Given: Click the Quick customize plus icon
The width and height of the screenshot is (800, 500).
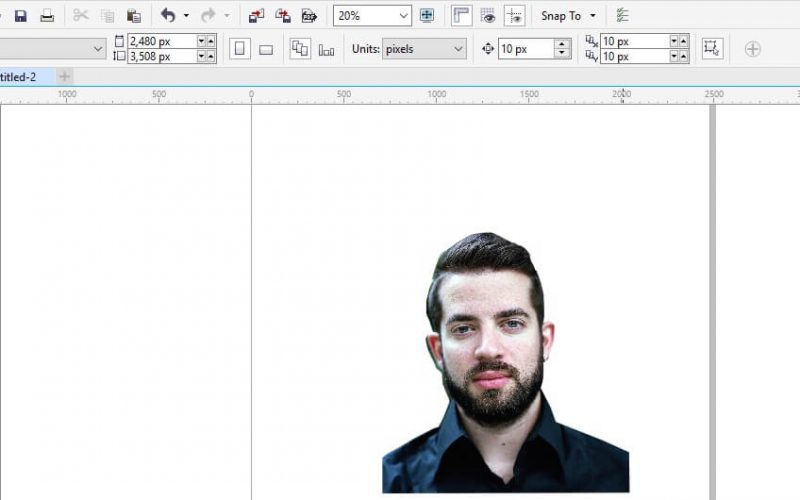Looking at the screenshot, I should (753, 49).
